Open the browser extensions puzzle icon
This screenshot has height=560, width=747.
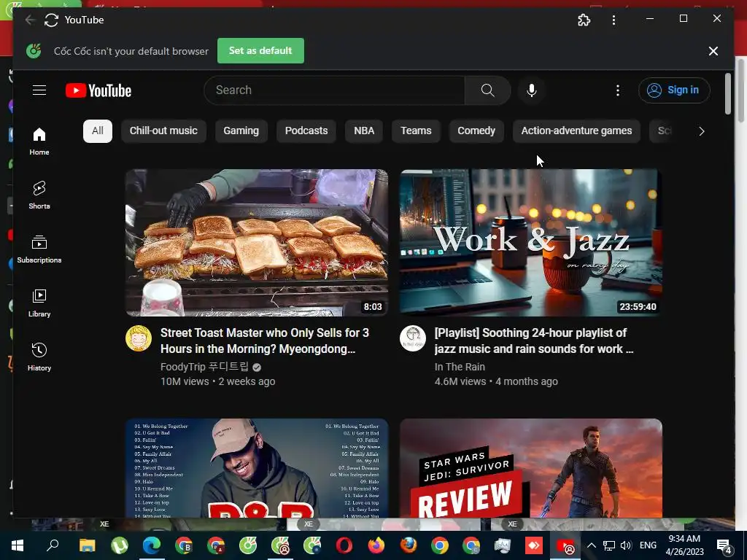(584, 20)
